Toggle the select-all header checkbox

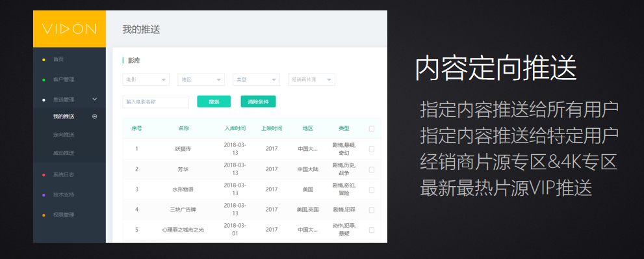pyautogui.click(x=372, y=129)
